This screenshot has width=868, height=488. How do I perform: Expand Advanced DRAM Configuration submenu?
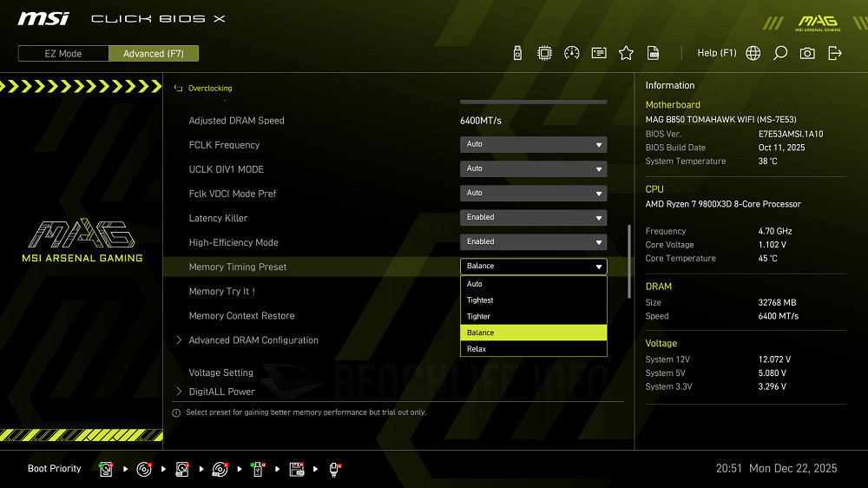253,340
